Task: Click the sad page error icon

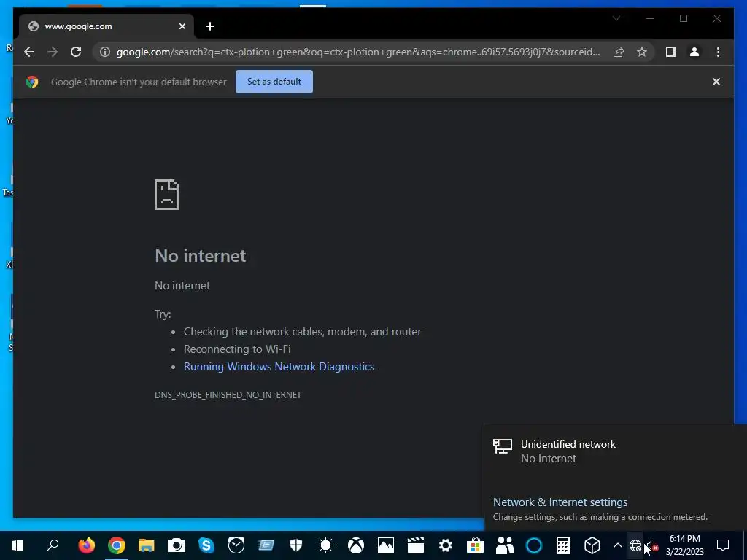Action: click(x=167, y=194)
